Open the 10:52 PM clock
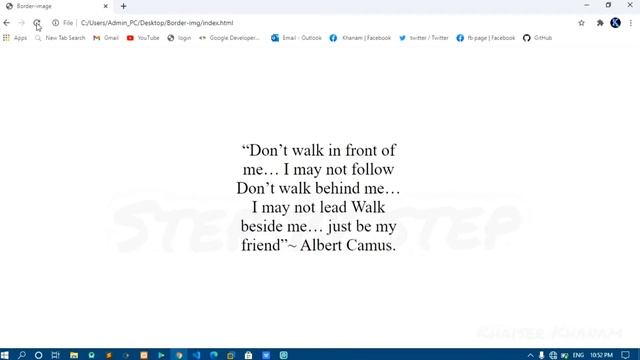640x360 pixels. coord(601,355)
